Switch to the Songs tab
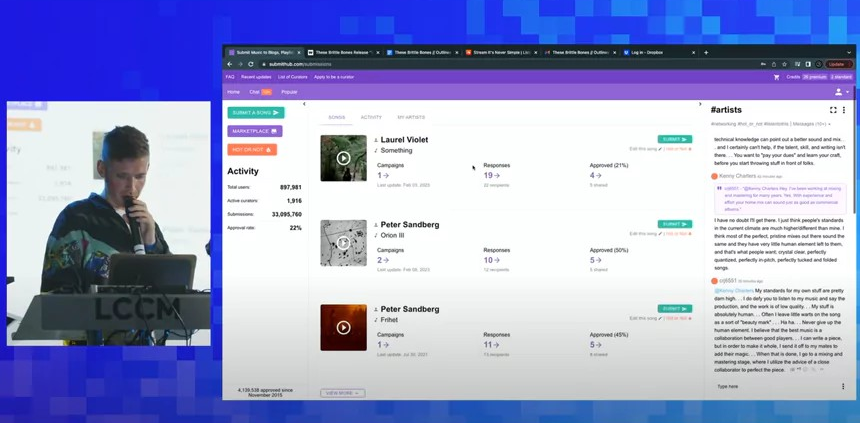 pos(337,117)
